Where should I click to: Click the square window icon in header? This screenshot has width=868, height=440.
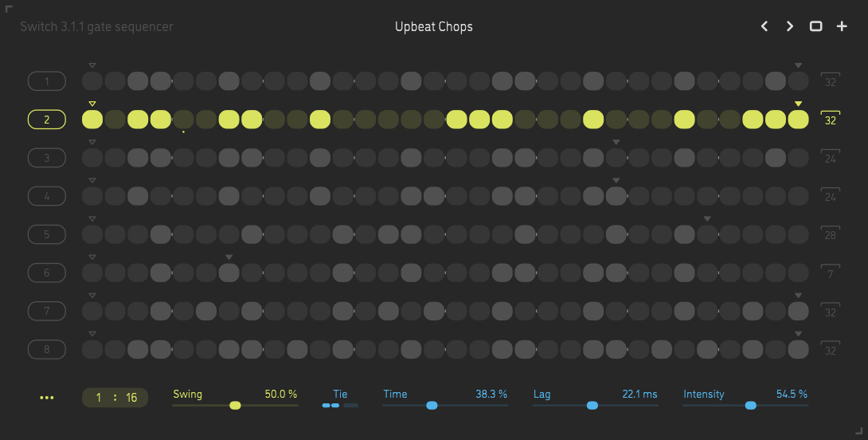click(815, 26)
